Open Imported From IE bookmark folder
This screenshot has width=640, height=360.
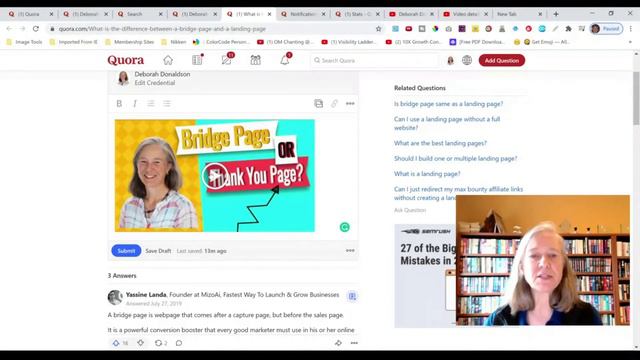(73, 42)
